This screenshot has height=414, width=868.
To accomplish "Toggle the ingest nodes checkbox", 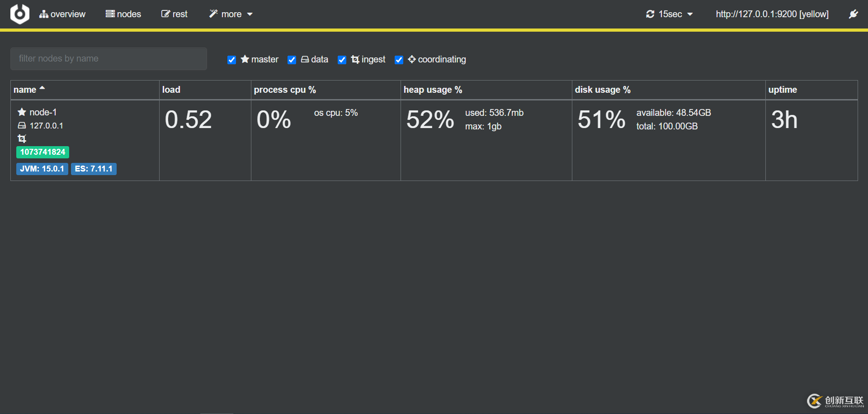I will pos(342,60).
